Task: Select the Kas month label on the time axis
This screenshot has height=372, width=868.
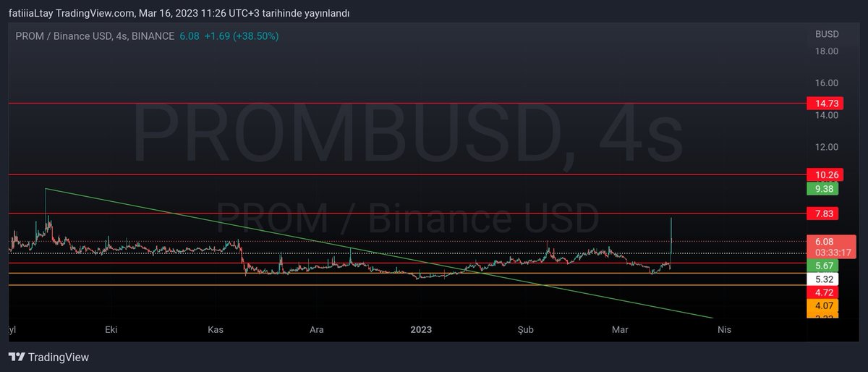Action: point(217,330)
